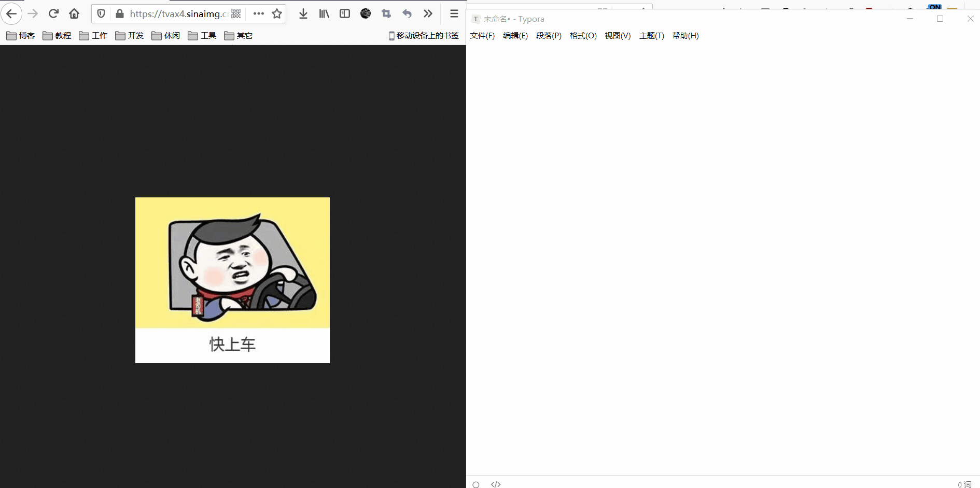Select the screenshot crop tool icon
Screen dimensions: 980x488
click(386, 13)
